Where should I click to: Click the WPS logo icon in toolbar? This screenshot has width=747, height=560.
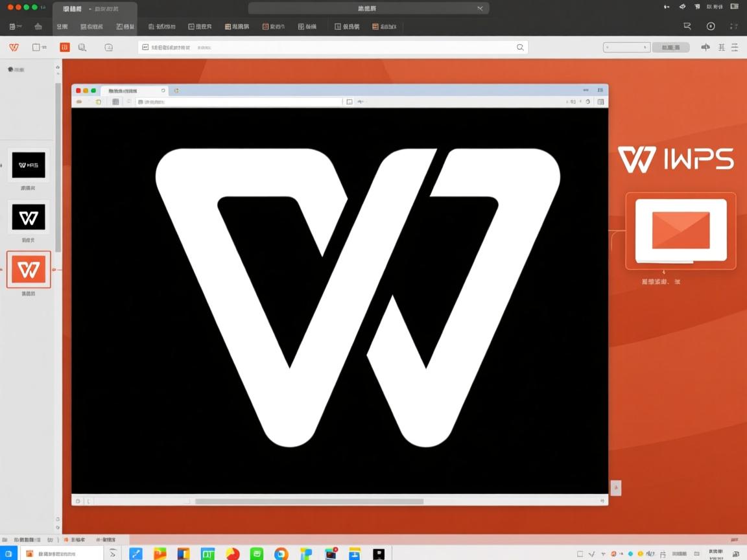[14, 47]
